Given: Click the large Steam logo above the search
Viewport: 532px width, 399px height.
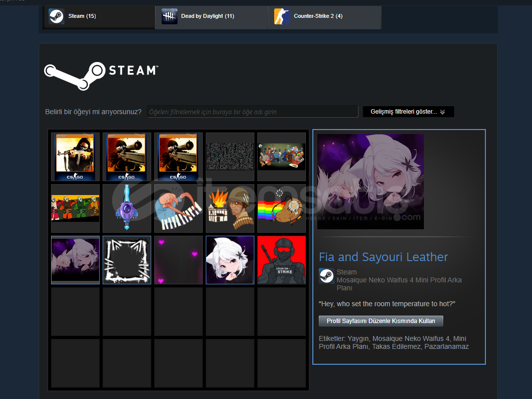Looking at the screenshot, I should (101, 76).
